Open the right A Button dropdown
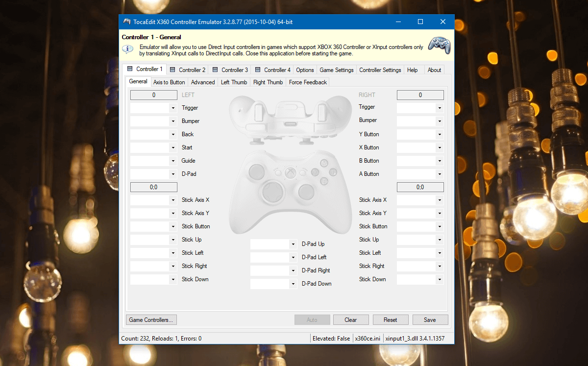 point(440,174)
